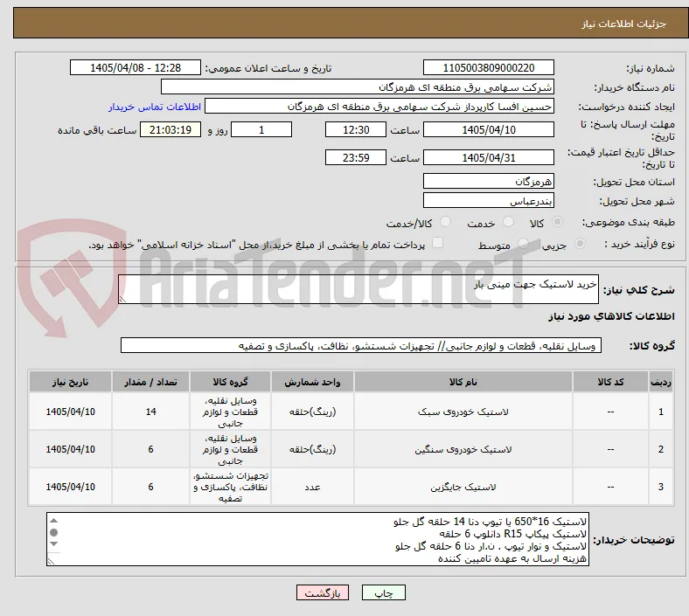Screen dimensions: 689x616
Task: Open the اطلاعات تماس خریدار link
Action: [x=155, y=107]
